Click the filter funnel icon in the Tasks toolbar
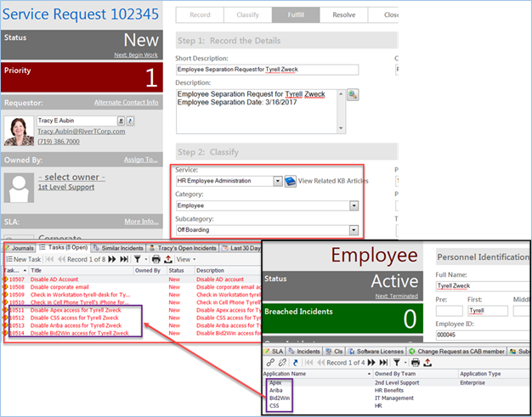The height and width of the screenshot is (417, 532). point(137,259)
